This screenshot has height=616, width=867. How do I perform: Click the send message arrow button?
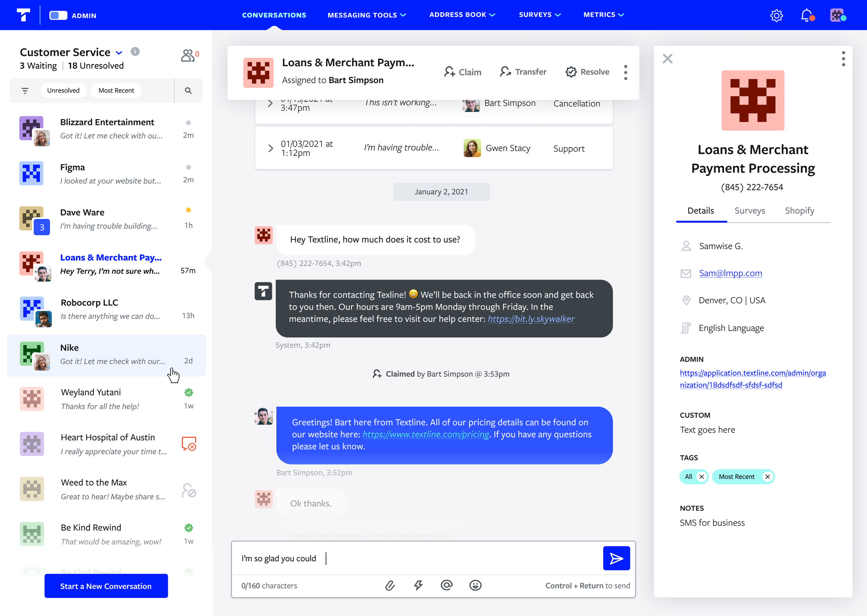coord(616,558)
